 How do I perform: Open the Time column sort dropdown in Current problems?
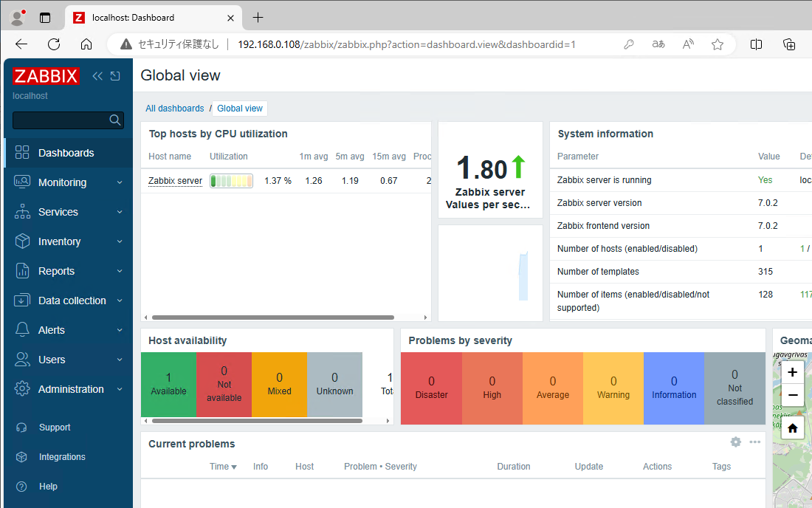pos(222,466)
